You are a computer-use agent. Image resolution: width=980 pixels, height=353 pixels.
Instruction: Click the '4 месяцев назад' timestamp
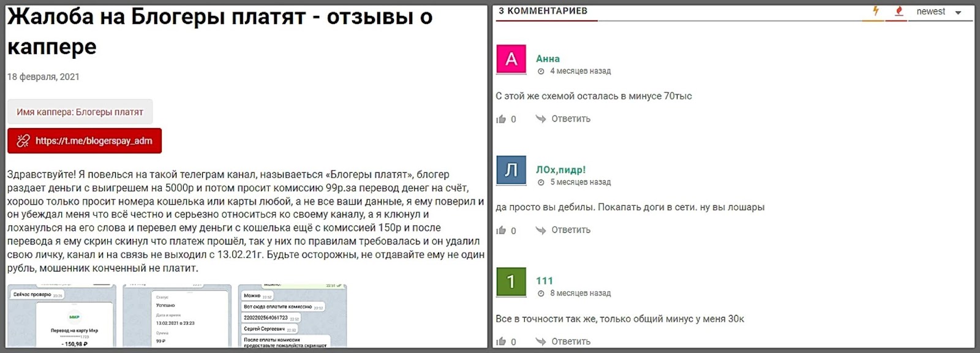[x=580, y=71]
